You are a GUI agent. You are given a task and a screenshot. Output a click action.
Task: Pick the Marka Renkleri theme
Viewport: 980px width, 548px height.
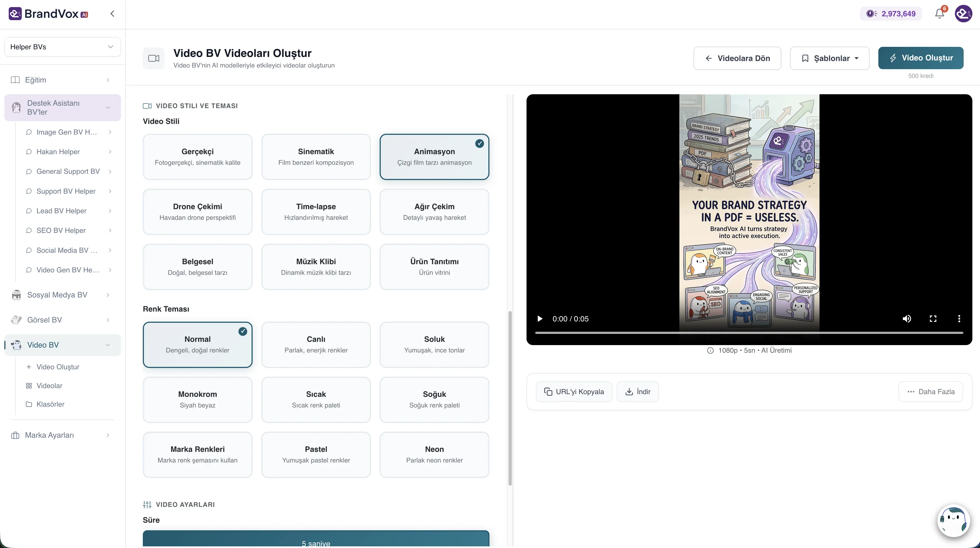(x=198, y=455)
